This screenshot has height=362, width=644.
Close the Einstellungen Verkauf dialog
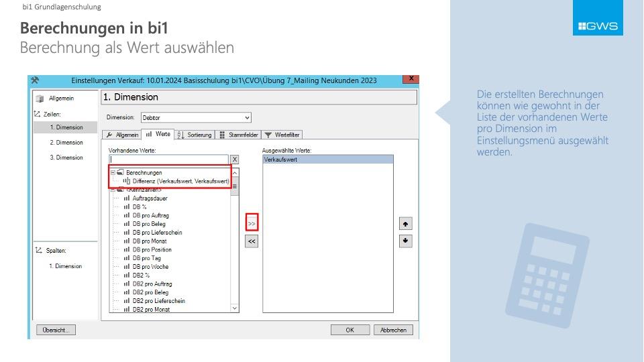tap(411, 78)
